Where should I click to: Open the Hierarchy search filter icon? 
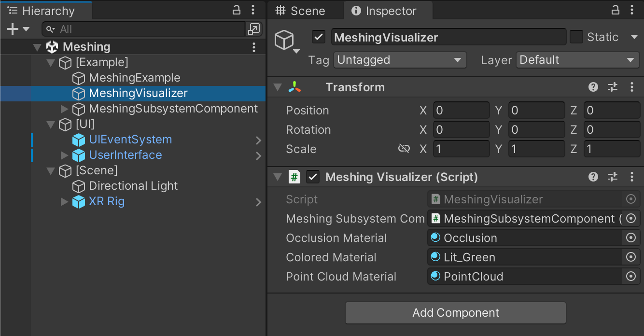coord(49,29)
